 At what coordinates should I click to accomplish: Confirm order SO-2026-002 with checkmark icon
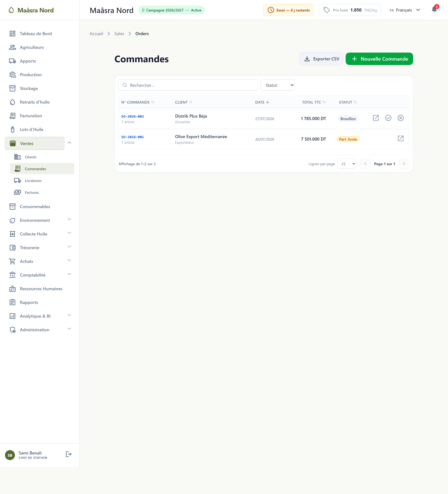point(388,118)
